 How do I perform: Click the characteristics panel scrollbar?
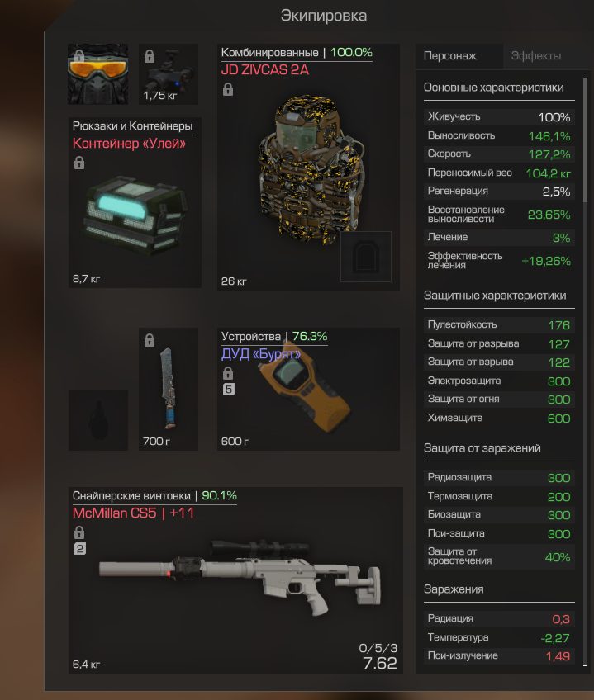[585, 140]
